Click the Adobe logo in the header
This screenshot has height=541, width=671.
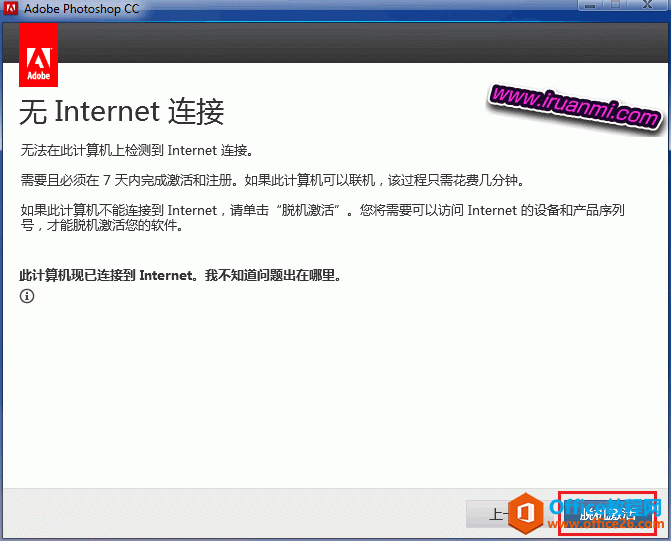39,55
